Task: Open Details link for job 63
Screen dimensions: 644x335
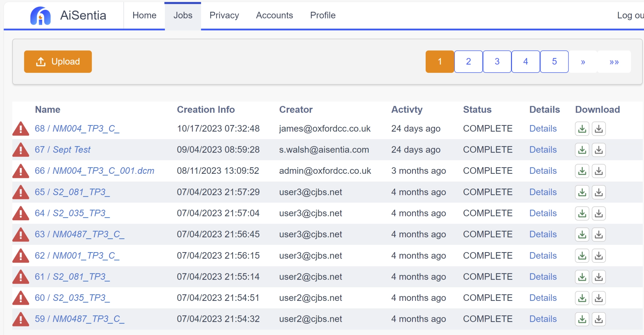Action: coord(543,234)
